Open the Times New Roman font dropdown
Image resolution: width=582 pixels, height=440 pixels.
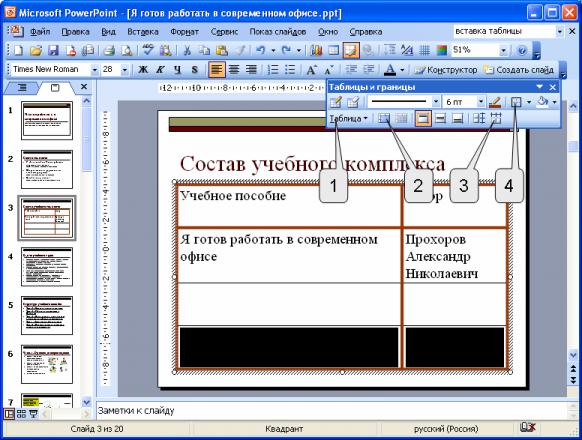point(94,69)
